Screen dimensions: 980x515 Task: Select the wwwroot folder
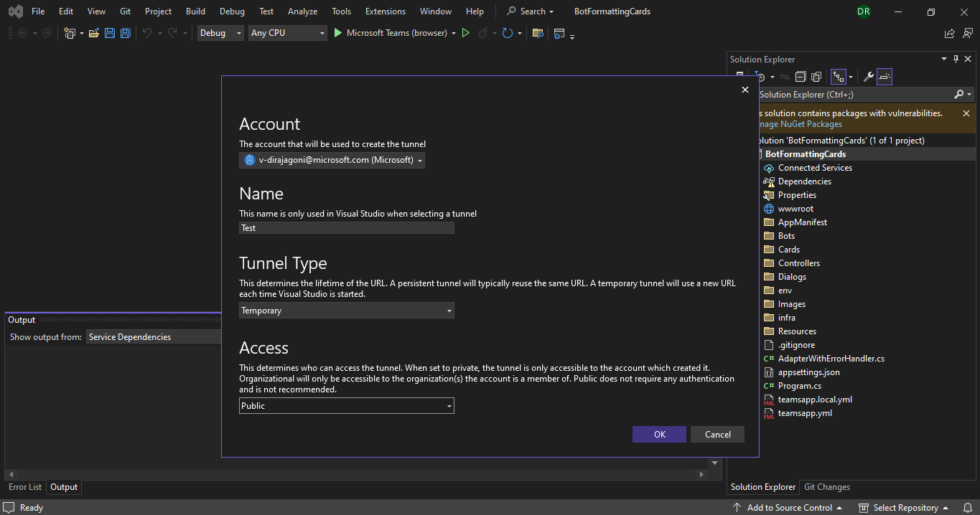click(795, 209)
